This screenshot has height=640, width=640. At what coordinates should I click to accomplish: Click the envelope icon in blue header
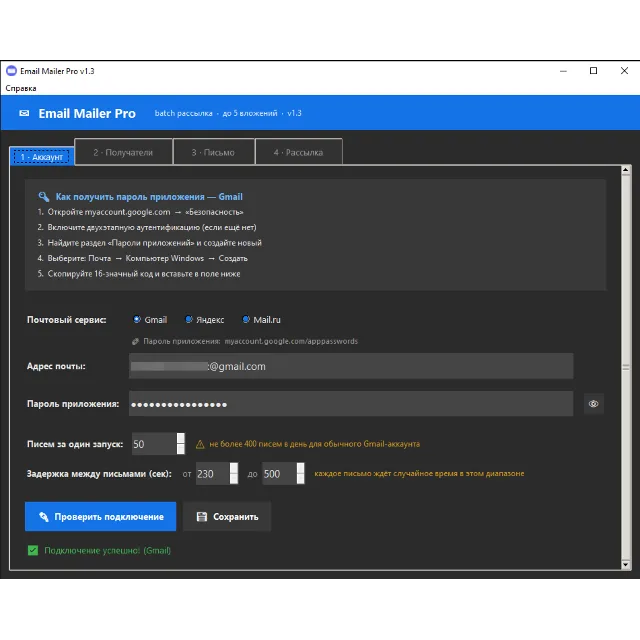(x=24, y=113)
